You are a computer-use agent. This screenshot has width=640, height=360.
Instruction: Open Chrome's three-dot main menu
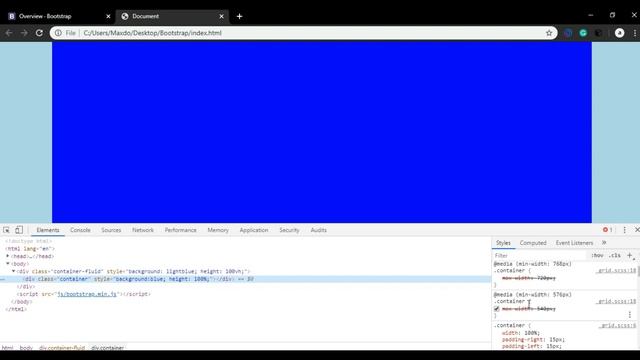click(635, 33)
